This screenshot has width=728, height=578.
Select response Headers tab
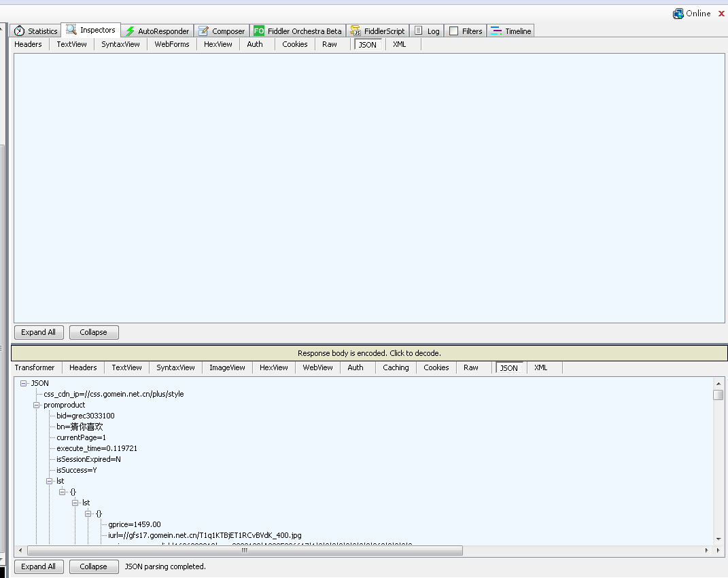pyautogui.click(x=83, y=367)
